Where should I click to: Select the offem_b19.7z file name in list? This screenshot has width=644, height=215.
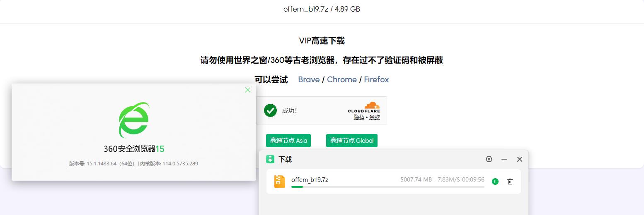(310, 179)
